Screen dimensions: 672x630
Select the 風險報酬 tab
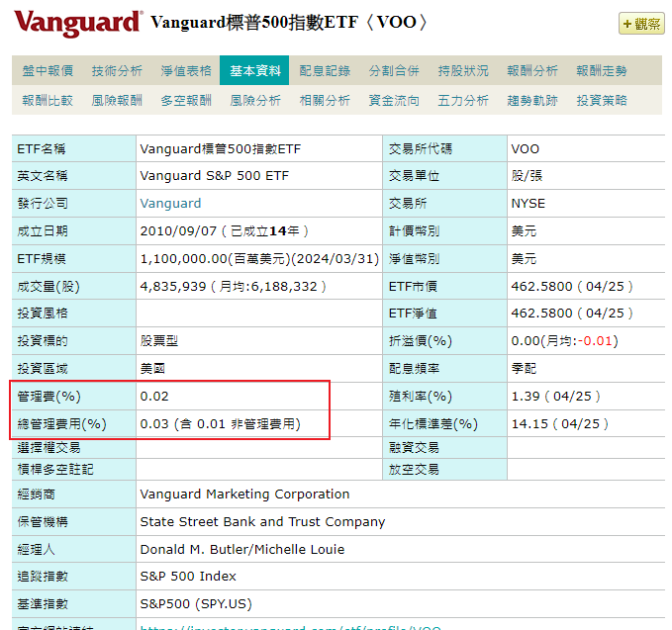[117, 101]
